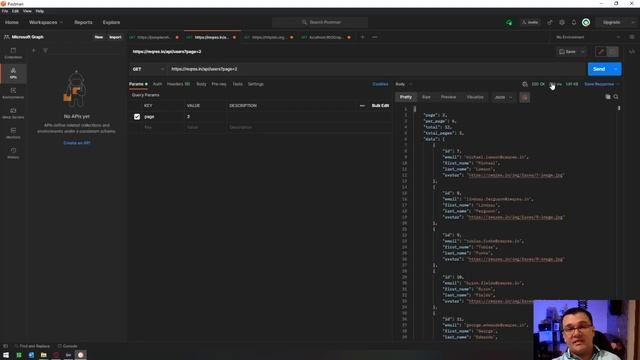Open the HTTP method GET dropdown
Viewport: 640px width, 360px height.
148,69
